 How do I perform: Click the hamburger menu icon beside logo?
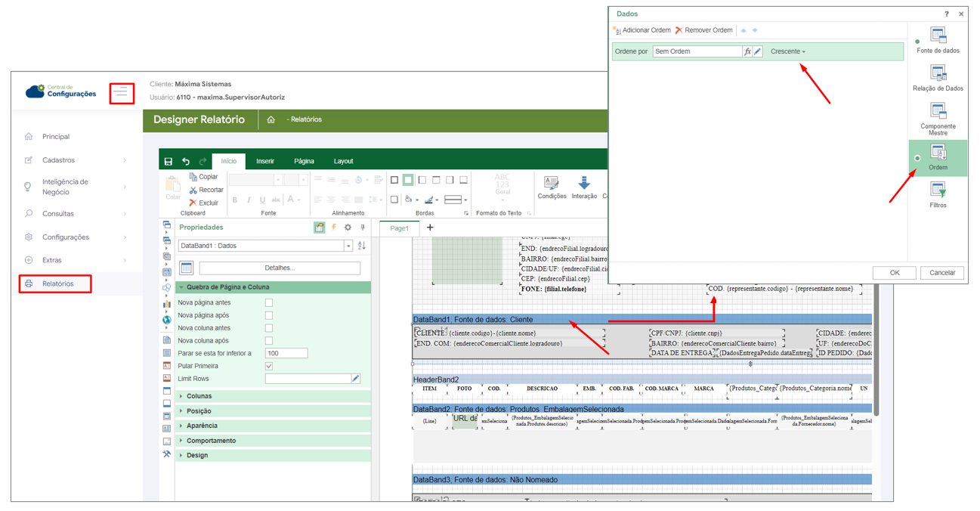pyautogui.click(x=122, y=93)
